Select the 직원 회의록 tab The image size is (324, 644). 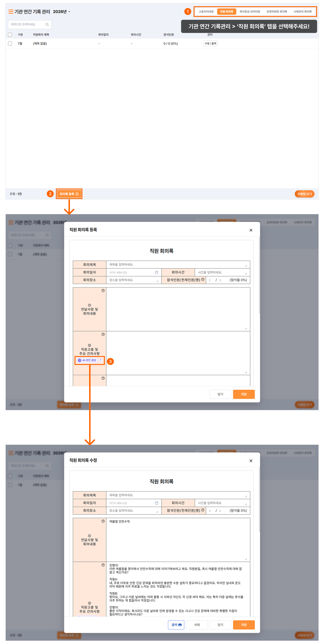[x=226, y=12]
